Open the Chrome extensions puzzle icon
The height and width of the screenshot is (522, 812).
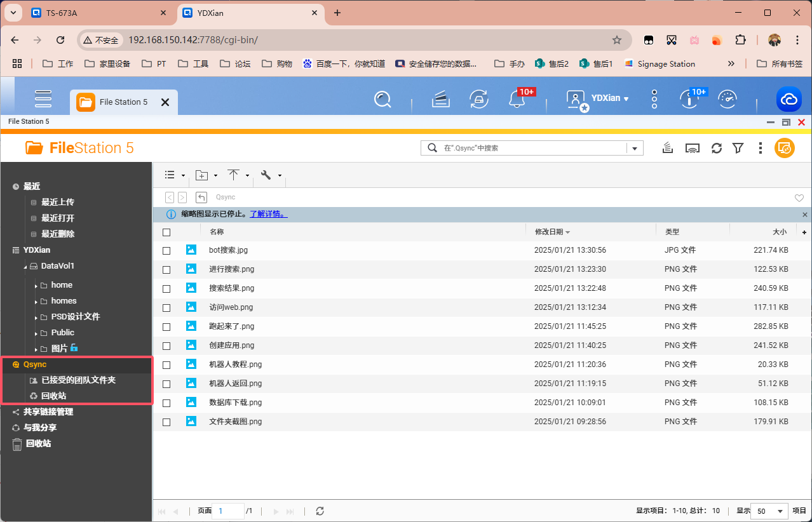(x=740, y=40)
